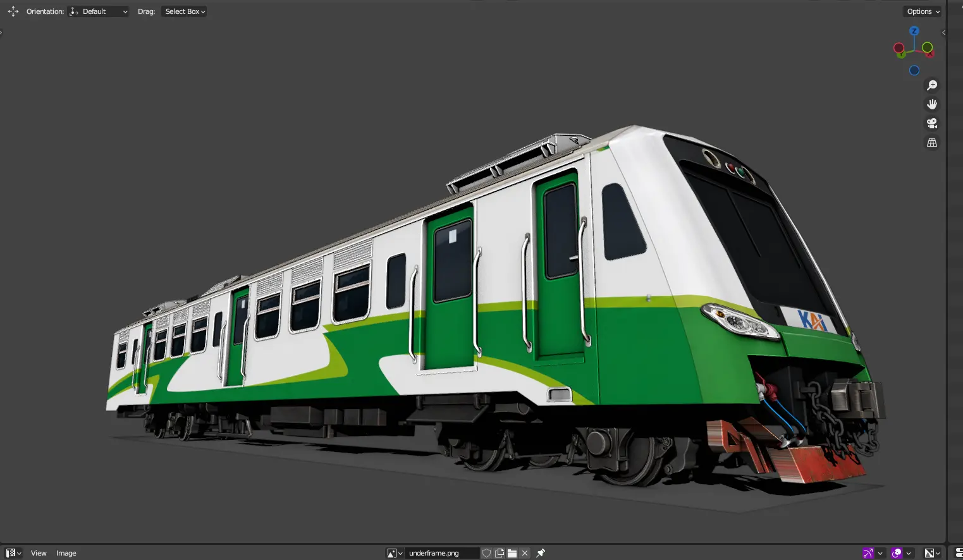Click the pan view hand icon
Screen dimensions: 963x560
[x=932, y=104]
